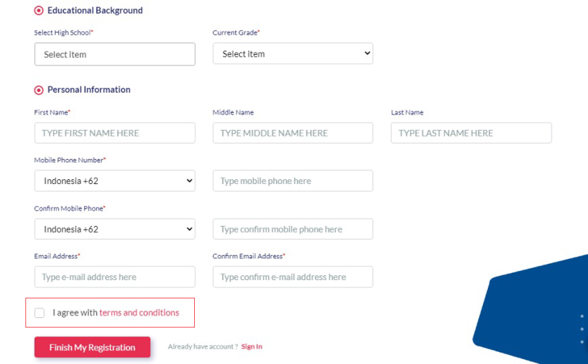
Task: Open the Select High School field
Action: coord(115,55)
